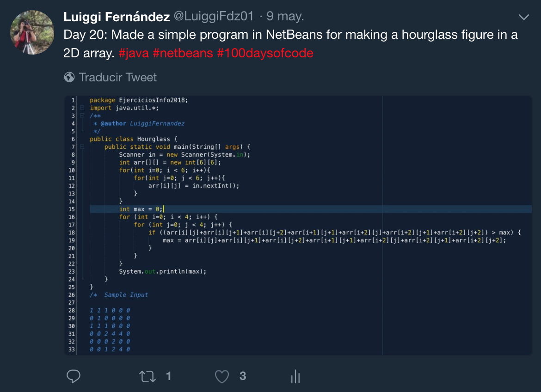The width and height of the screenshot is (541, 392).
Task: Open tweet analytics bar chart icon
Action: click(x=295, y=376)
